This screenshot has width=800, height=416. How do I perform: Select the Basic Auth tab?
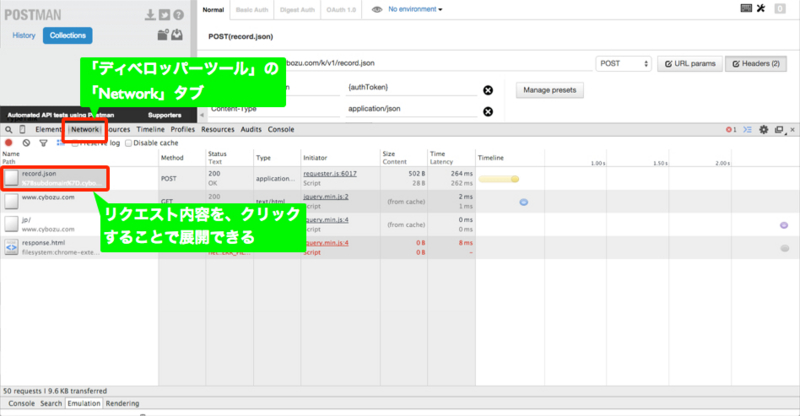(x=252, y=10)
